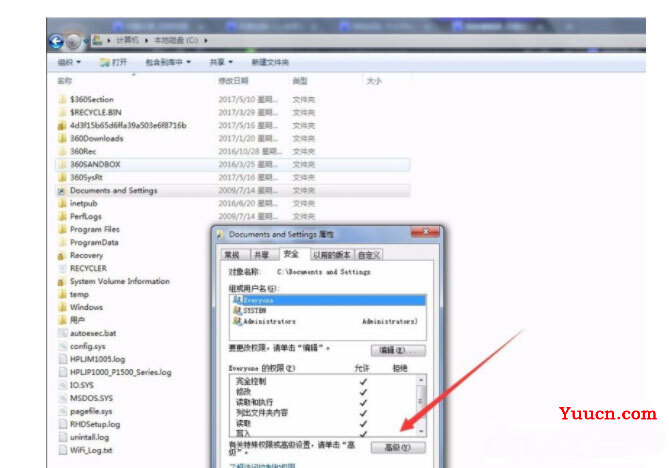
Task: Open the $360Section folder icon
Action: 63,99
